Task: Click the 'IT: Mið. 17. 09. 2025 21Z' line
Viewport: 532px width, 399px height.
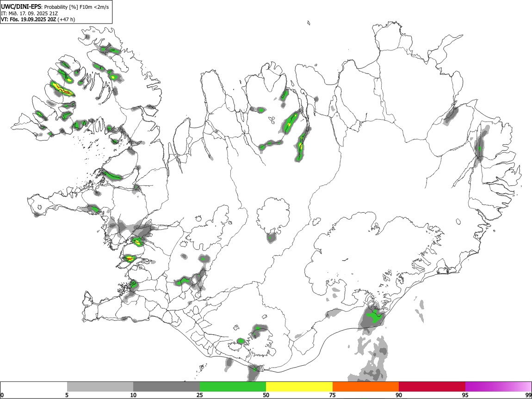Action: click(30, 13)
